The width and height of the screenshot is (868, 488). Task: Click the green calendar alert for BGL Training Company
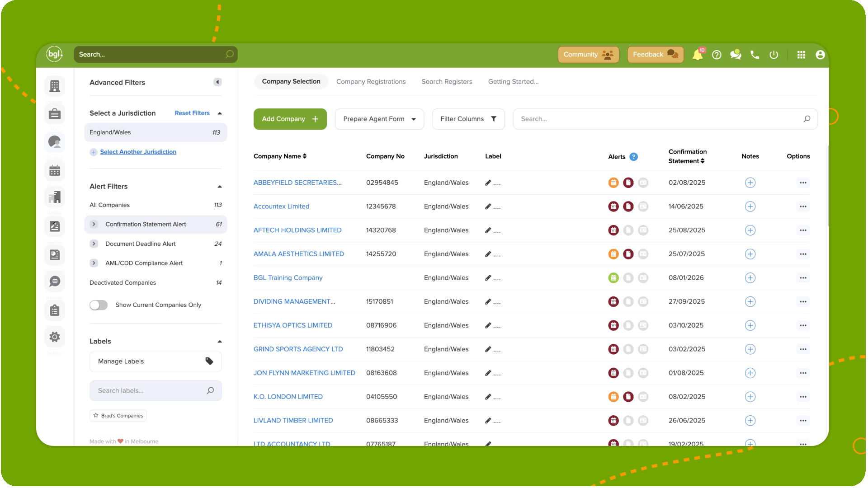[x=613, y=278]
